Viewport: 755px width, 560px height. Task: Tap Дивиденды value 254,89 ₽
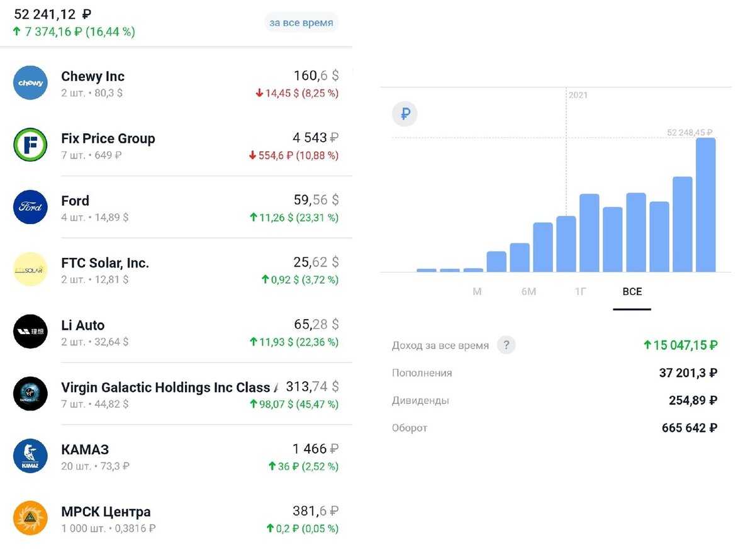coord(693,400)
